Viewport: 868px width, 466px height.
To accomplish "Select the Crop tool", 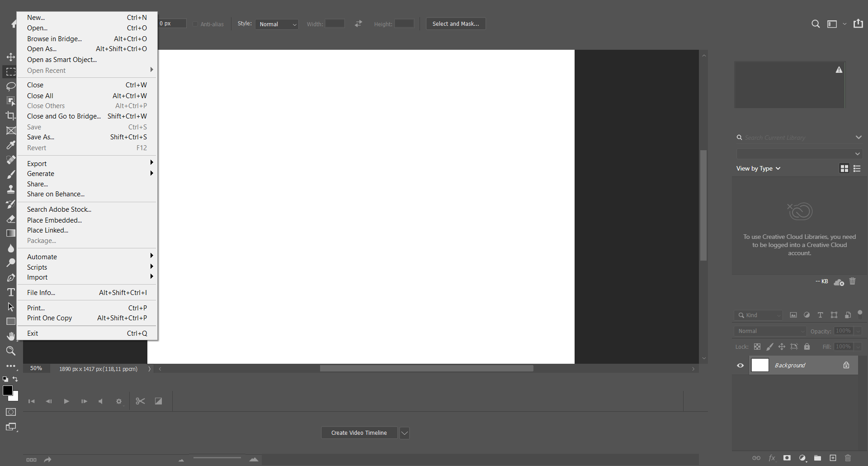I will 11,115.
